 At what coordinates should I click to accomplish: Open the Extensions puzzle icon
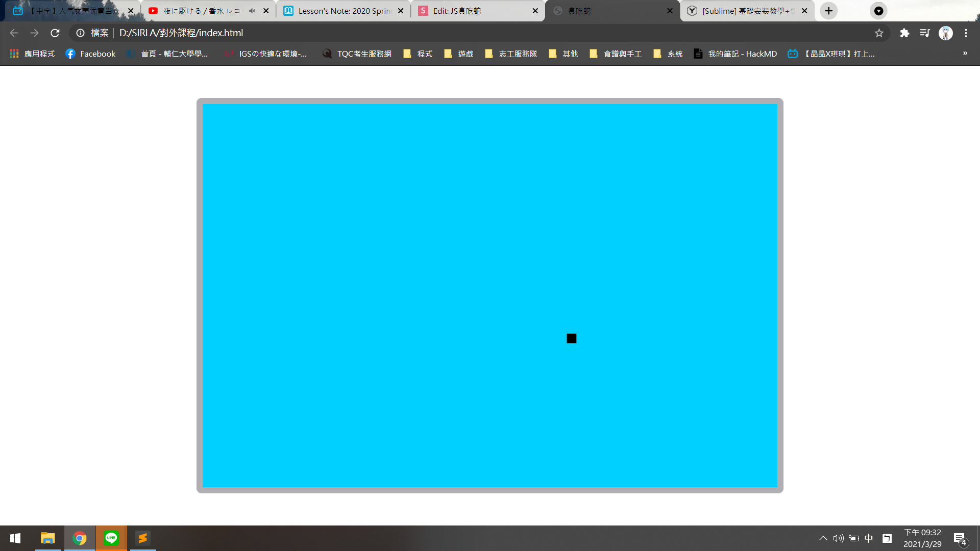(x=904, y=33)
